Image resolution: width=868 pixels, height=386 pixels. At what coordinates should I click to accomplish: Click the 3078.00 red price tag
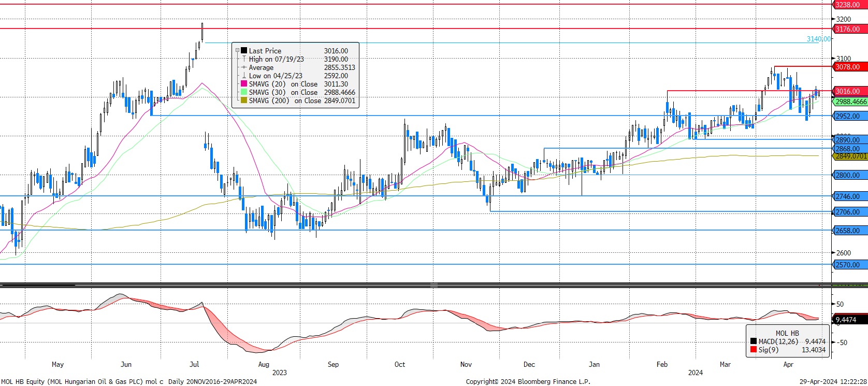click(x=849, y=67)
